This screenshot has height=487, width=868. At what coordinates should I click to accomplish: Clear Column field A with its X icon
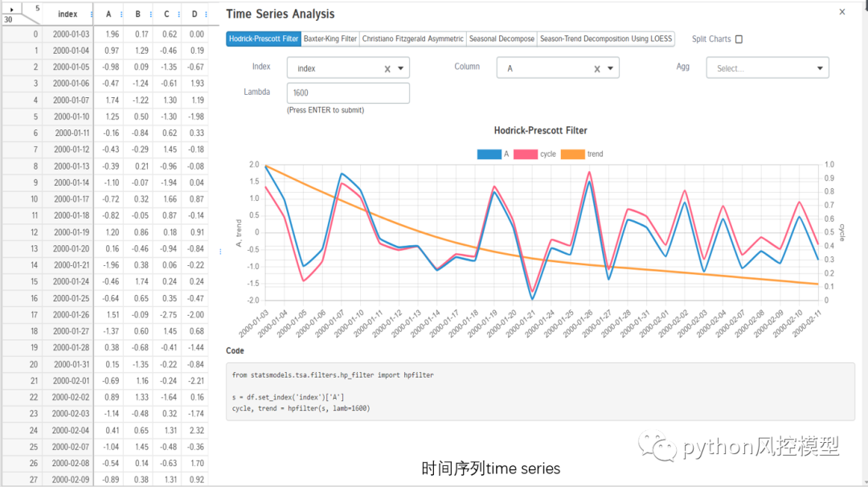pos(596,69)
